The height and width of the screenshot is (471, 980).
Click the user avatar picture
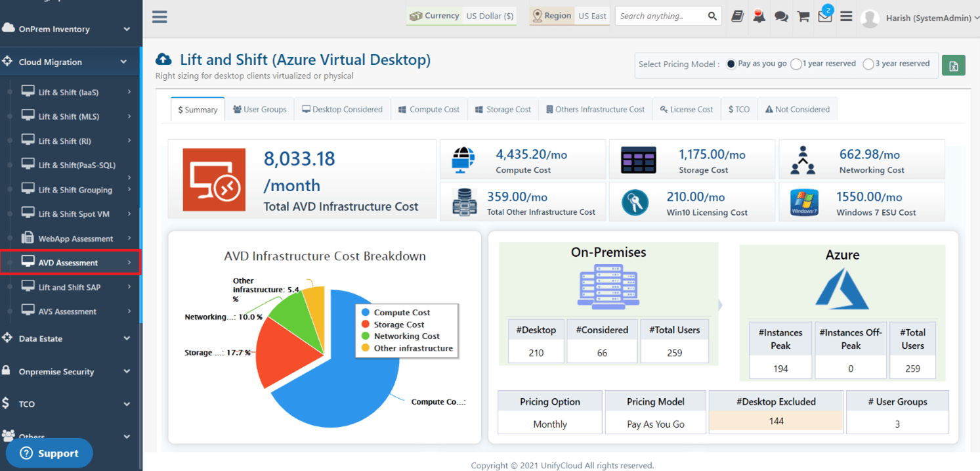click(x=870, y=18)
